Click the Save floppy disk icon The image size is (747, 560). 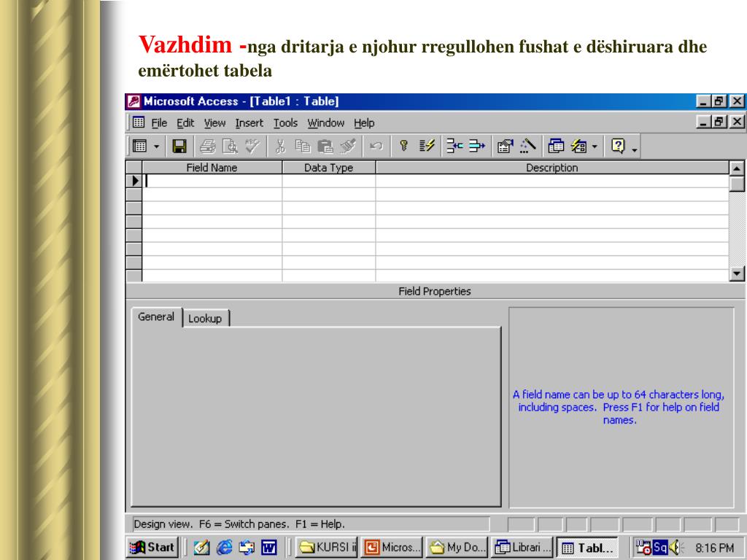[x=179, y=146]
